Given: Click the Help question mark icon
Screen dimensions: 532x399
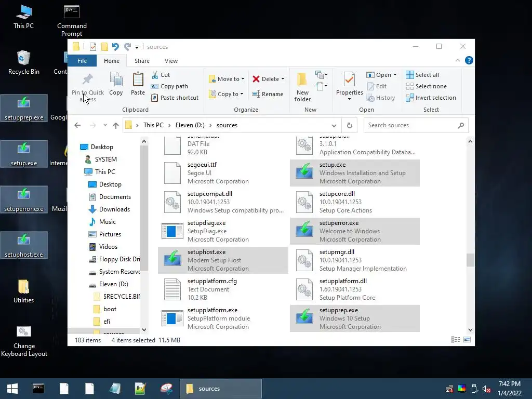Looking at the screenshot, I should pos(469,60).
